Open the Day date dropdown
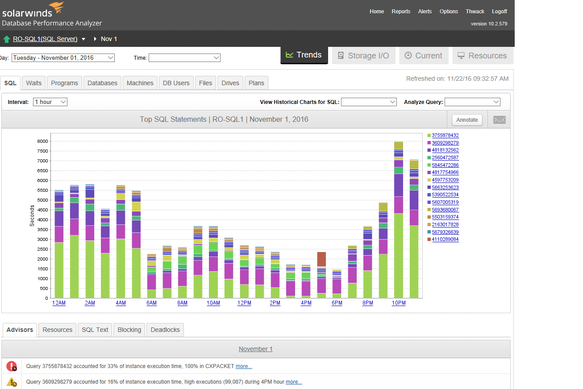The height and width of the screenshot is (389, 583). 63,58
